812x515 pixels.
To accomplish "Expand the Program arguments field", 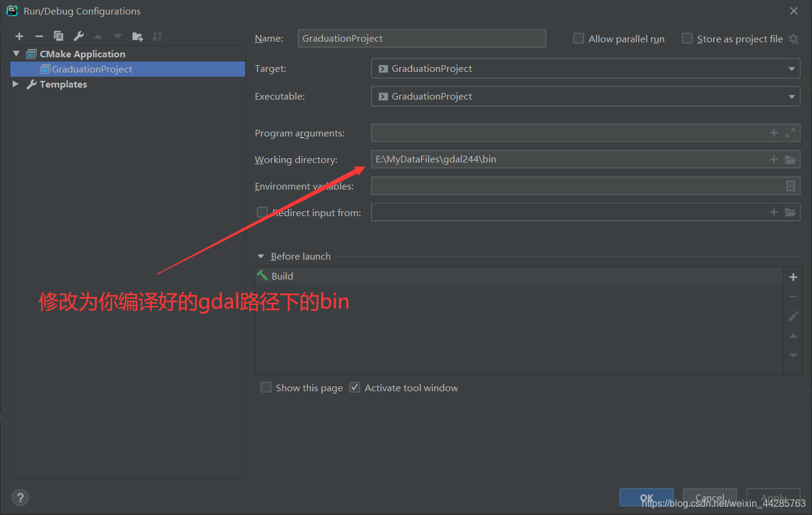I will [790, 133].
